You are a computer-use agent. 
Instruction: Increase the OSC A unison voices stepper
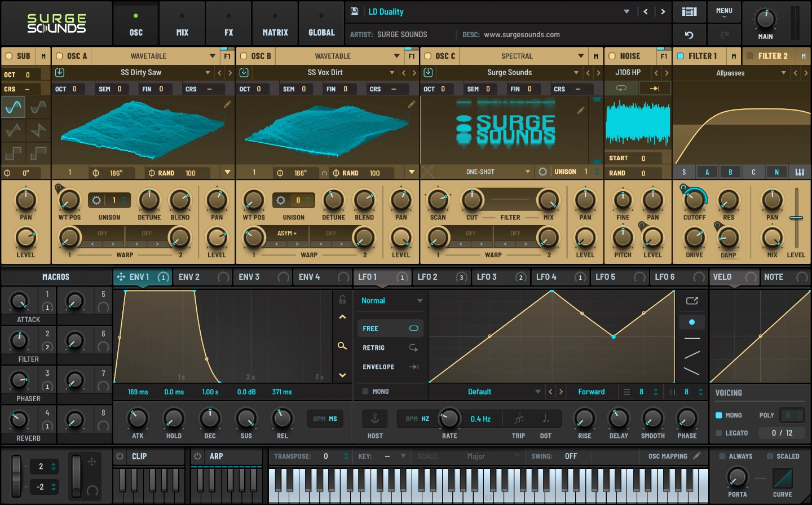click(x=123, y=197)
